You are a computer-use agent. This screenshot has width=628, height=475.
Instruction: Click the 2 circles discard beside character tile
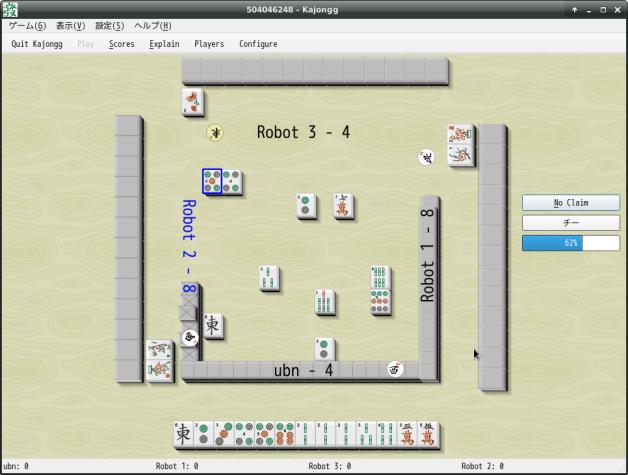point(306,206)
